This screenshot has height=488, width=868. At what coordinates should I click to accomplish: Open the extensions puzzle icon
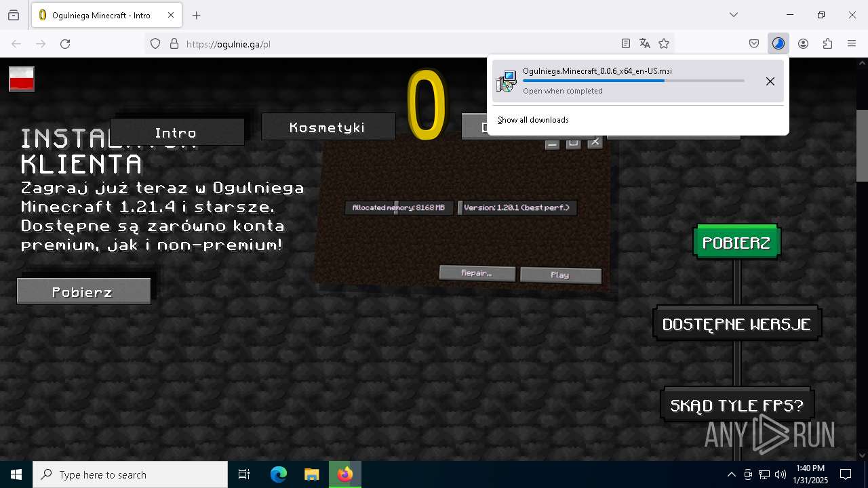[x=827, y=43]
